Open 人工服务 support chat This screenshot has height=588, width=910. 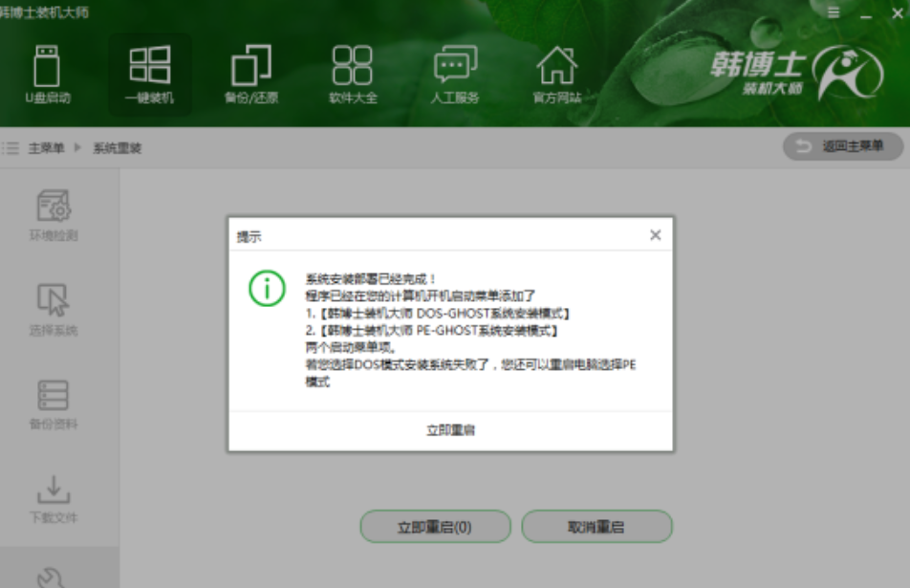(455, 75)
